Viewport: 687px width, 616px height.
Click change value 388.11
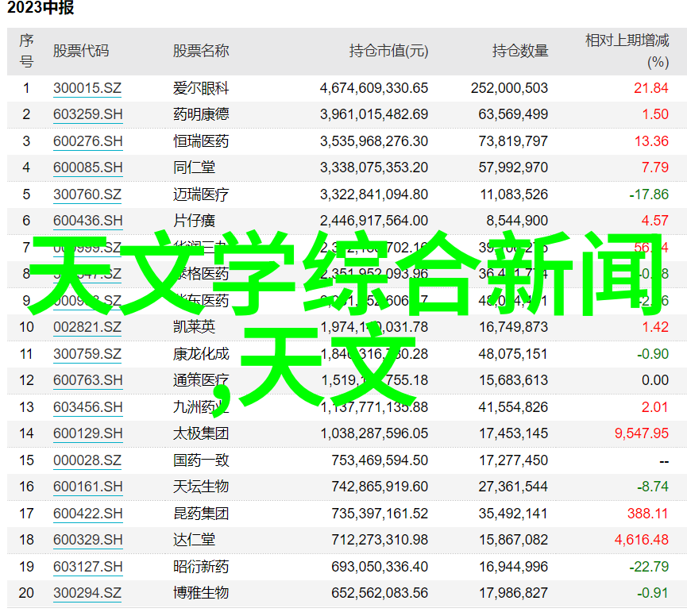pyautogui.click(x=647, y=513)
